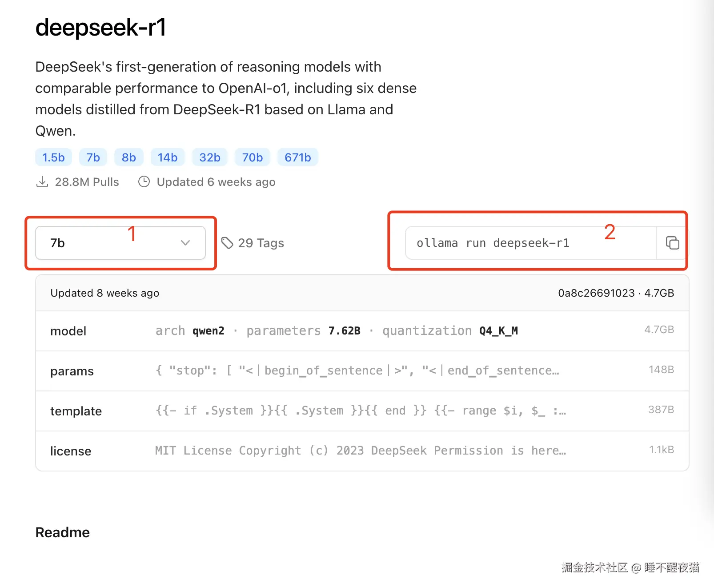This screenshot has width=714, height=588.
Task: Click the download icon next to Pulls
Action: 42,182
